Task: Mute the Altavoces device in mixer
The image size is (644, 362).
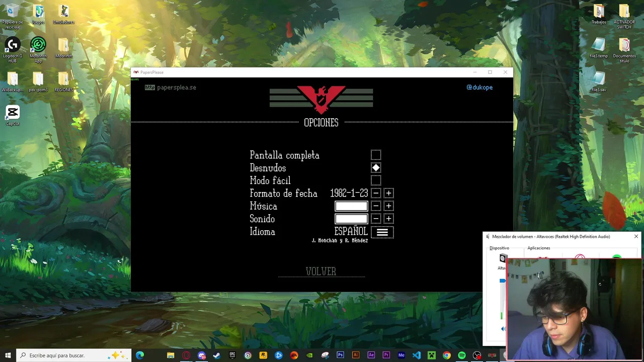Action: (x=503, y=329)
